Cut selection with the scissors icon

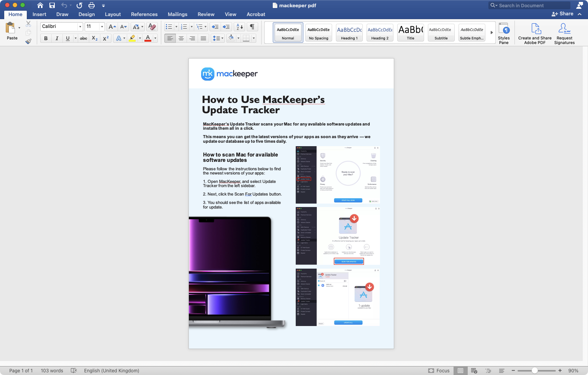(28, 24)
